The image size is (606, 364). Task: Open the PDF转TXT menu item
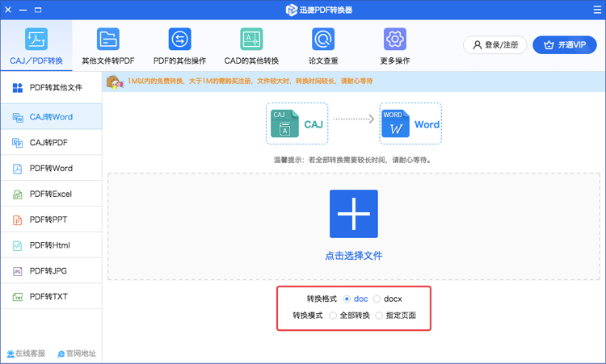pyautogui.click(x=52, y=297)
